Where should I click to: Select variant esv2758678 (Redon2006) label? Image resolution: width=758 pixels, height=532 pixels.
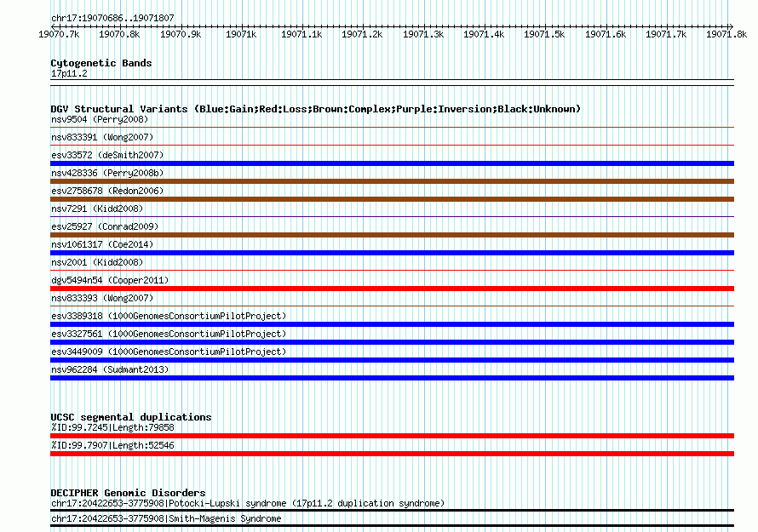coord(107,191)
